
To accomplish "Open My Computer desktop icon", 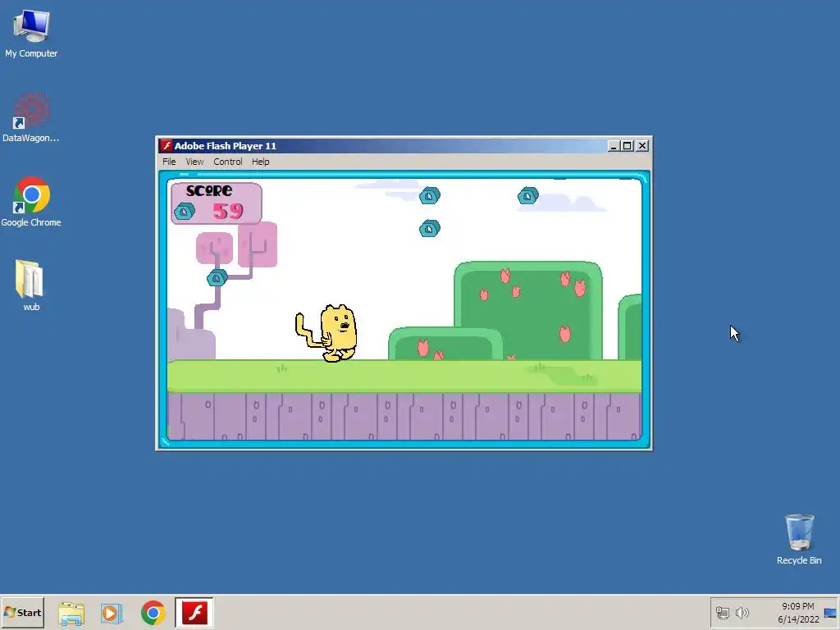I will pos(31,33).
